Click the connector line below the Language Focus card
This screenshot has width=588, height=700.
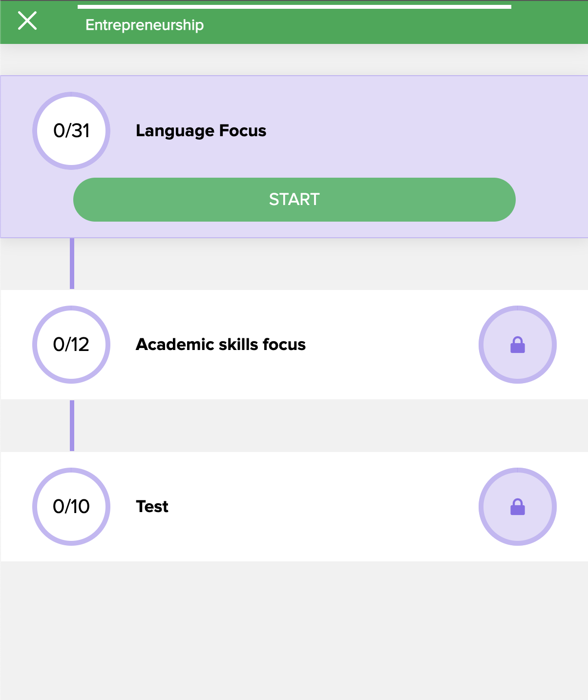point(72,264)
